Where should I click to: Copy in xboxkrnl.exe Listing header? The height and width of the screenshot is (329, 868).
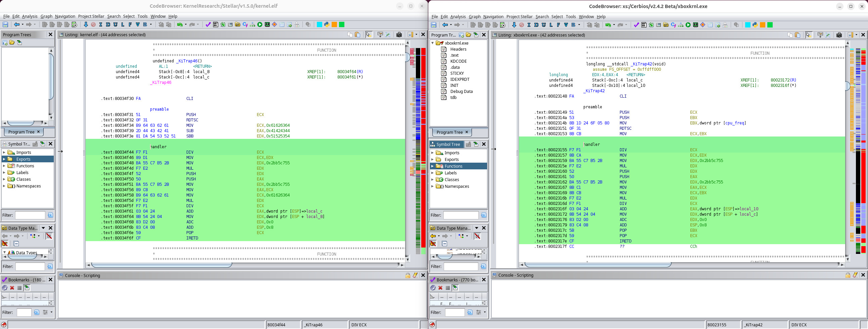coord(790,35)
